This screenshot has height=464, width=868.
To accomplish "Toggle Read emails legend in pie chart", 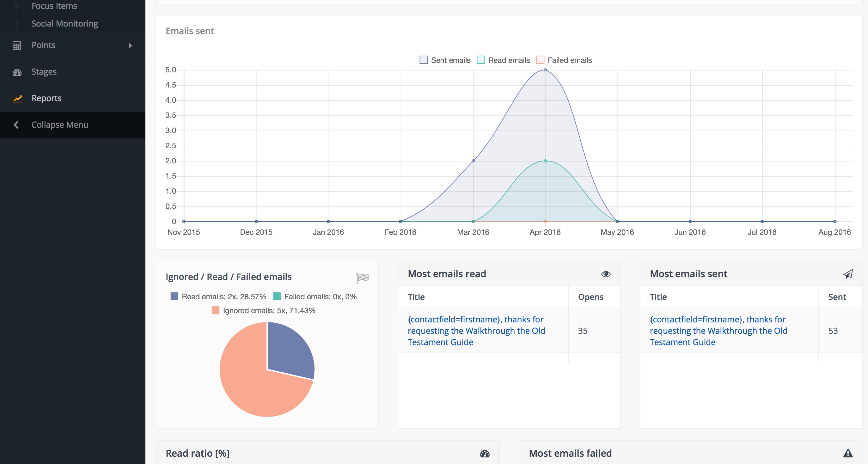I will pos(218,296).
